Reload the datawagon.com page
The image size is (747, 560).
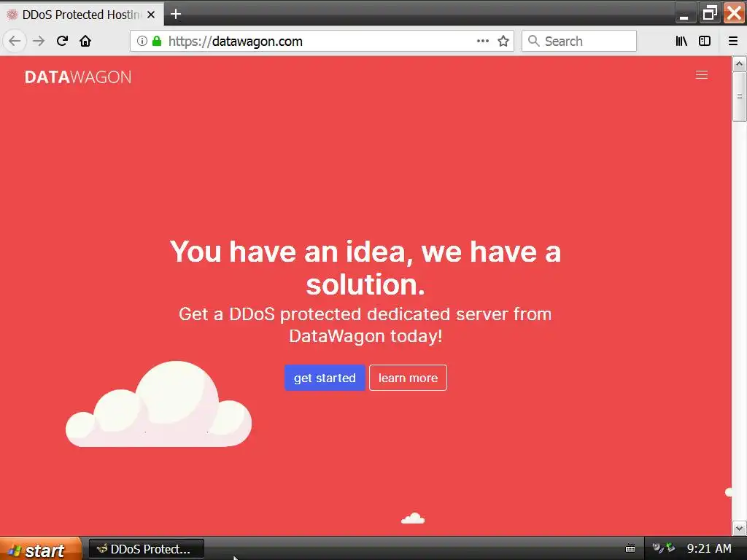62,41
